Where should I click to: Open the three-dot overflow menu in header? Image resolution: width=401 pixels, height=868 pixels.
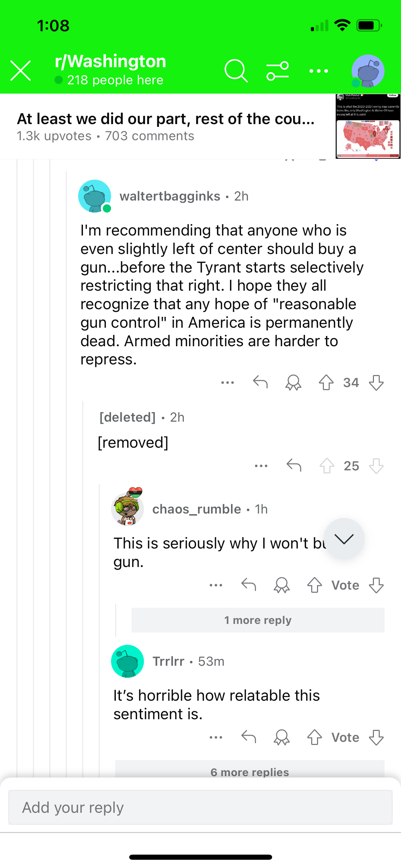tap(319, 71)
